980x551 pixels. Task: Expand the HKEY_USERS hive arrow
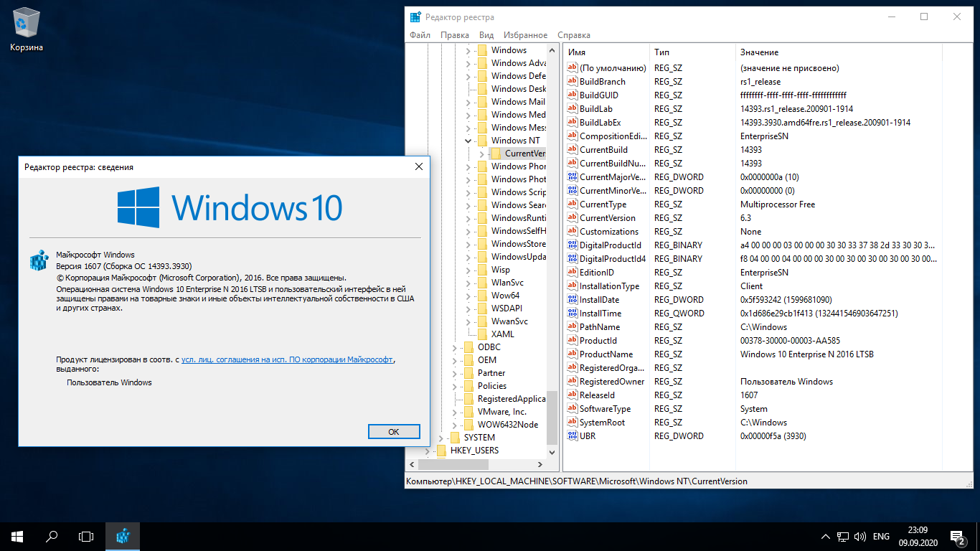[x=427, y=450]
